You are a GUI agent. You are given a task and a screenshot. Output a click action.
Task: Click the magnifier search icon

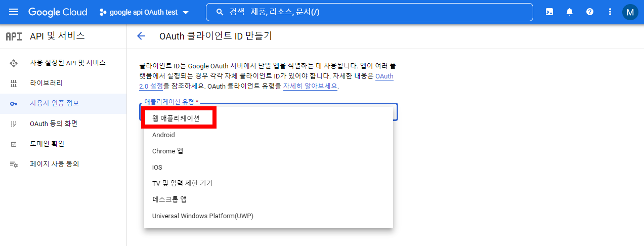[x=220, y=12]
